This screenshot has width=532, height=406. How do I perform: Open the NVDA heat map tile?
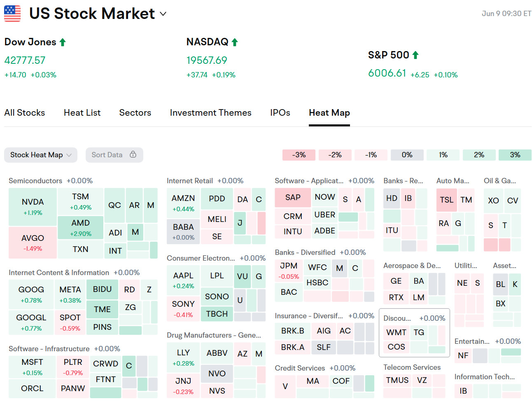(33, 207)
